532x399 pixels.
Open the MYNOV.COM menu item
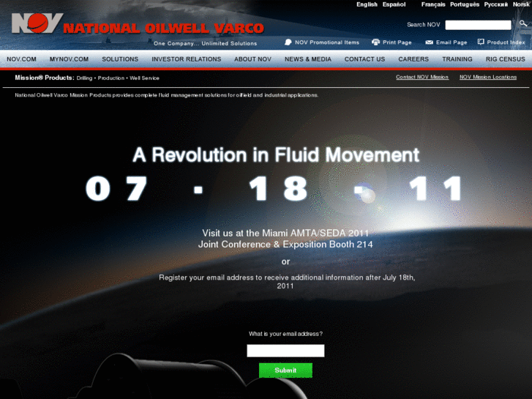tap(69, 59)
